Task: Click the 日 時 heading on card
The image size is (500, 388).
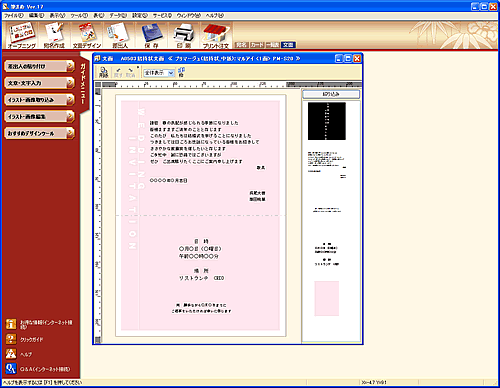Action: [201, 241]
